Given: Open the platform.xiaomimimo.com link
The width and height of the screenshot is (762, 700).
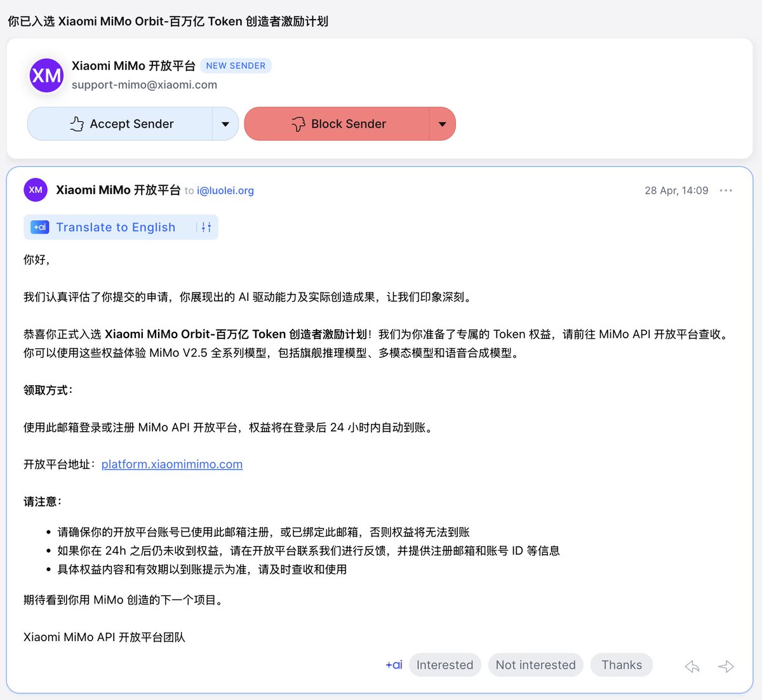Looking at the screenshot, I should [x=172, y=464].
